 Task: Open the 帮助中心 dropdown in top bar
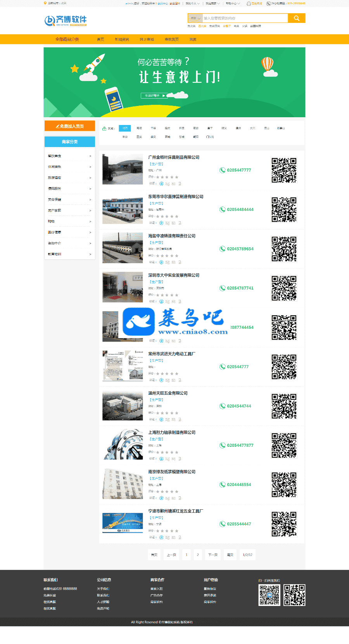[233, 3]
